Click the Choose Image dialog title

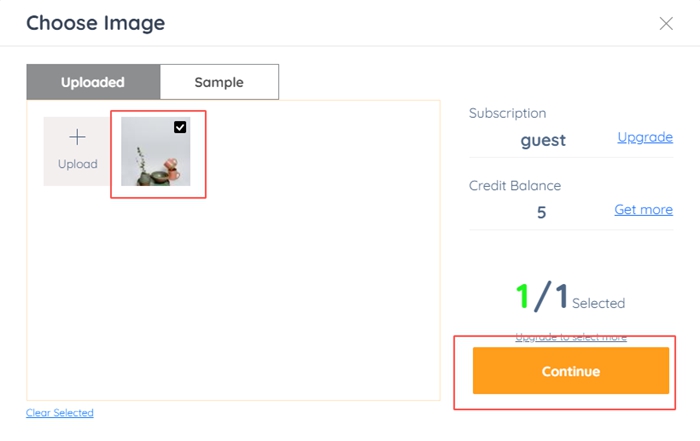coord(96,23)
